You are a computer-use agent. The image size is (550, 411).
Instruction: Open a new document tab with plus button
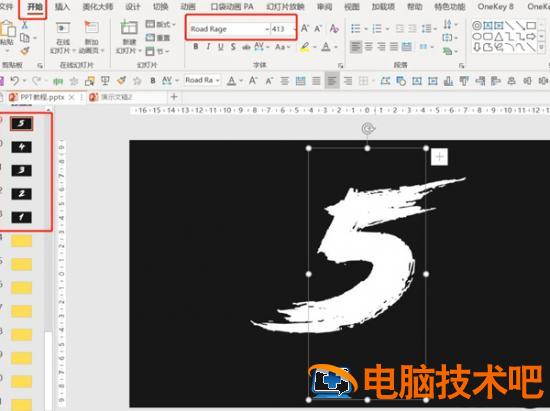174,97
